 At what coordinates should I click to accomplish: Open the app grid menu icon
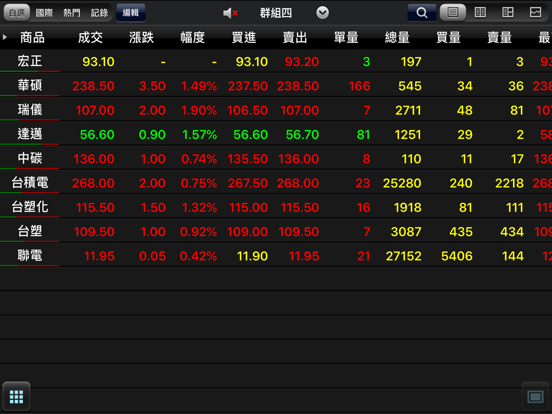(x=16, y=396)
